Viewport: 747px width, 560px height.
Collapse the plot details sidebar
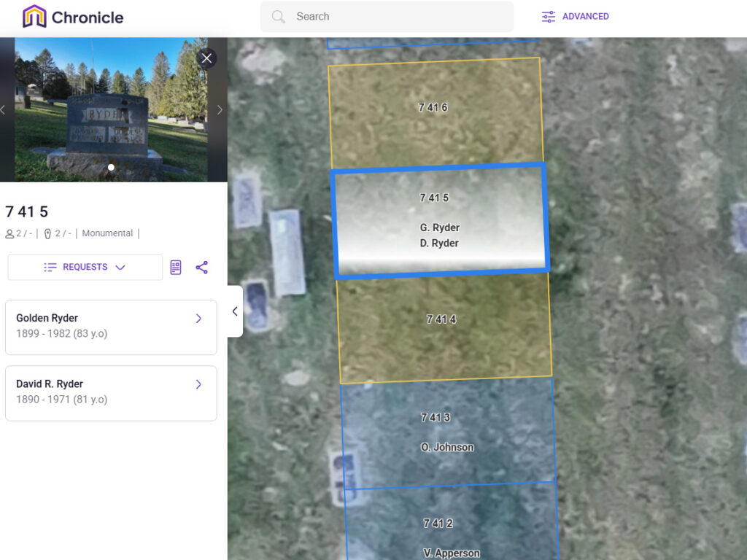tap(234, 311)
